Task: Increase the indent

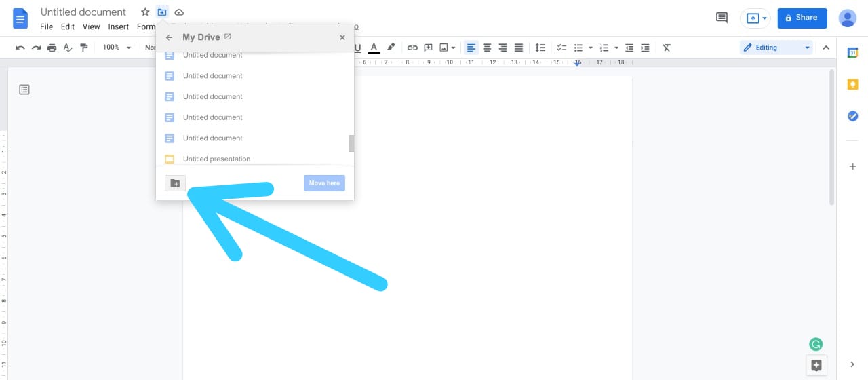Action: pyautogui.click(x=646, y=47)
